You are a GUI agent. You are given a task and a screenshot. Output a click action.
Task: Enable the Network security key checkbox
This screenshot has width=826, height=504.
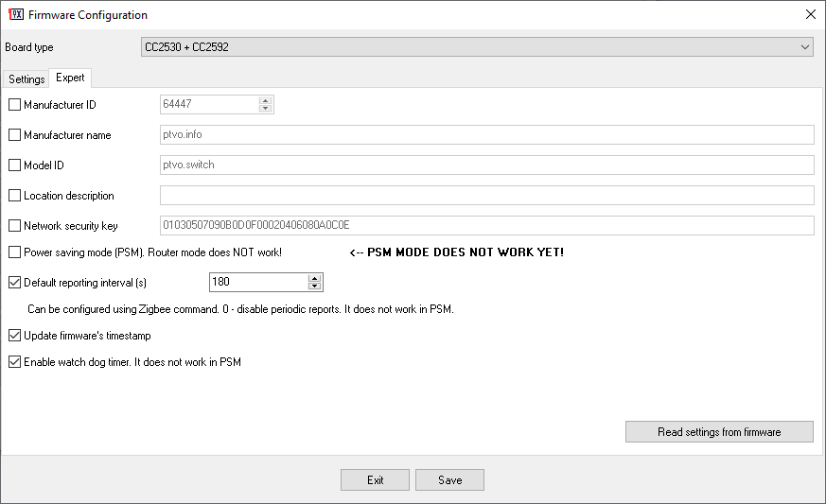15,225
